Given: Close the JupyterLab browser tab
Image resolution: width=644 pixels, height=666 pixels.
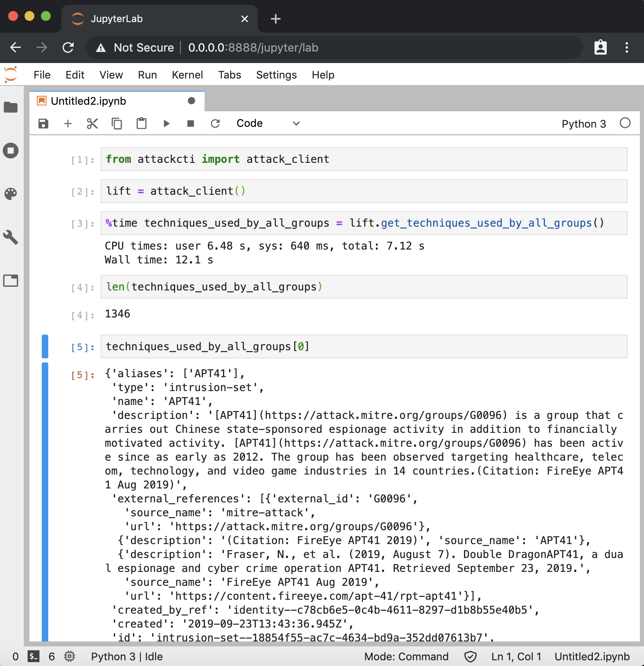Looking at the screenshot, I should tap(245, 19).
